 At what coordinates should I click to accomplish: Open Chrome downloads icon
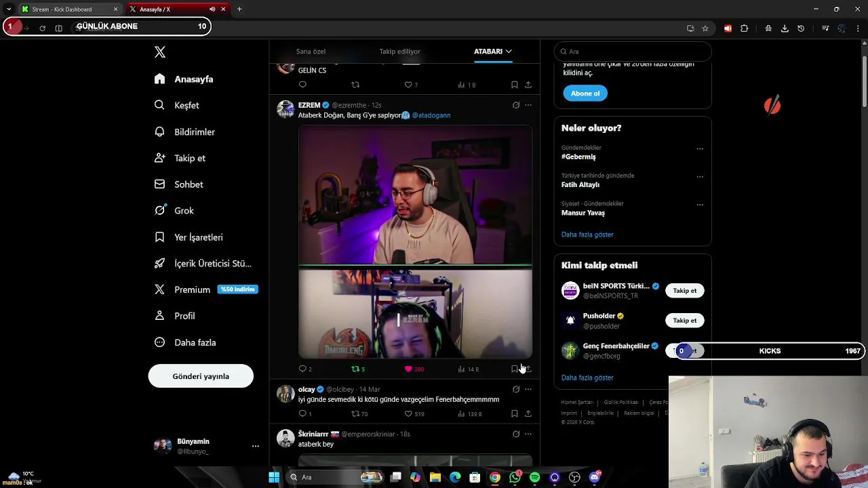[x=785, y=28]
